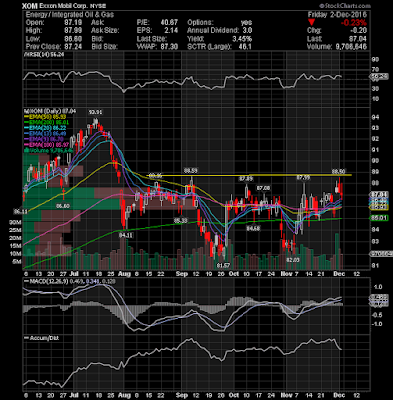
Task: Click the 81.57 low price label
Action: tap(223, 265)
